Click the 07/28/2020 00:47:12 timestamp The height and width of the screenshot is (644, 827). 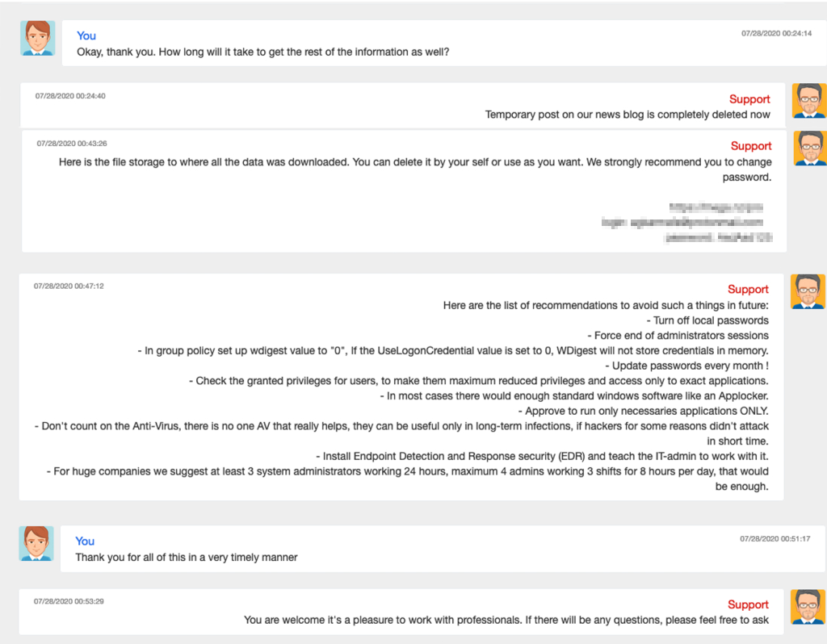point(69,286)
